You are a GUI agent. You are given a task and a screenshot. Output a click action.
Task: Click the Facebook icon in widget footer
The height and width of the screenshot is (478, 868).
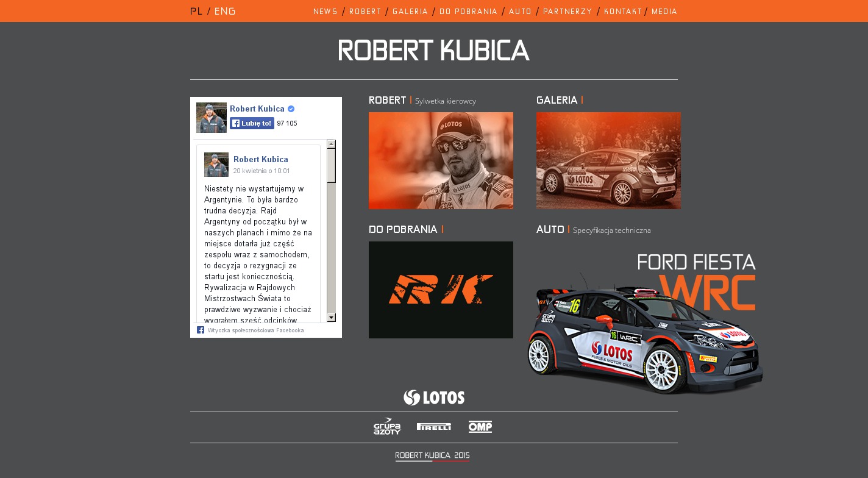tap(201, 330)
